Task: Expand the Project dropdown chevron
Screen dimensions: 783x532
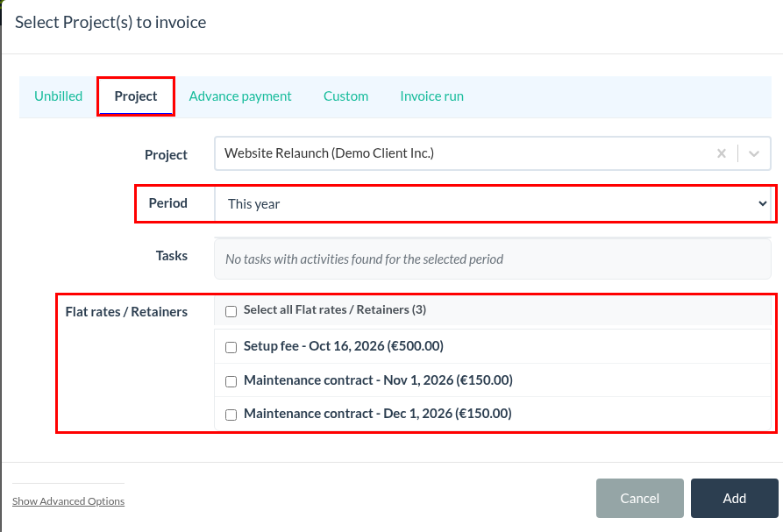Action: 753,153
